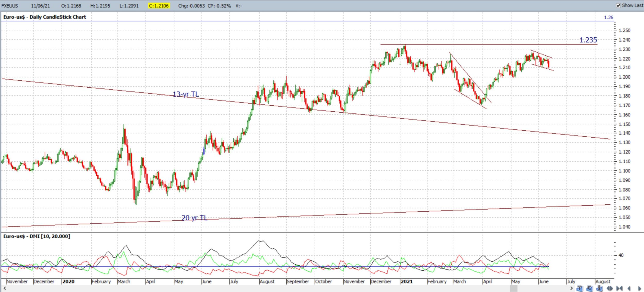Toggle the Show Last checkbox
Viewport: 644px width, 292px height.
pyautogui.click(x=618, y=6)
